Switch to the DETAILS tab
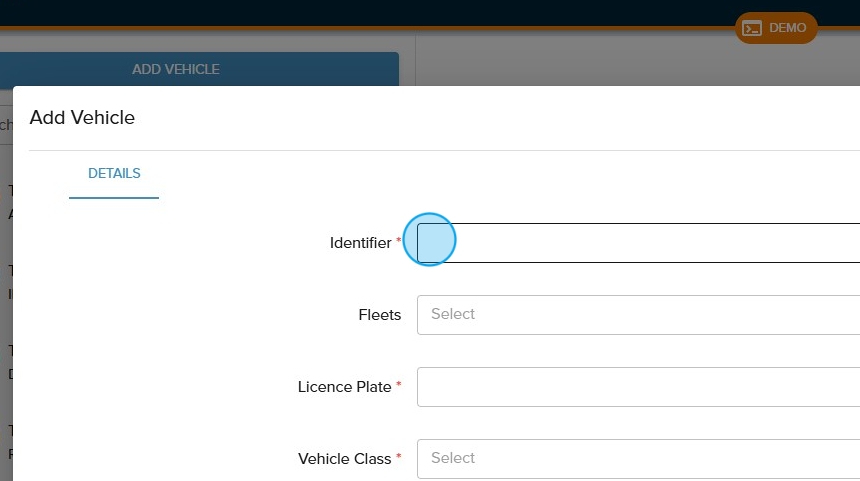This screenshot has width=860, height=481. point(114,173)
